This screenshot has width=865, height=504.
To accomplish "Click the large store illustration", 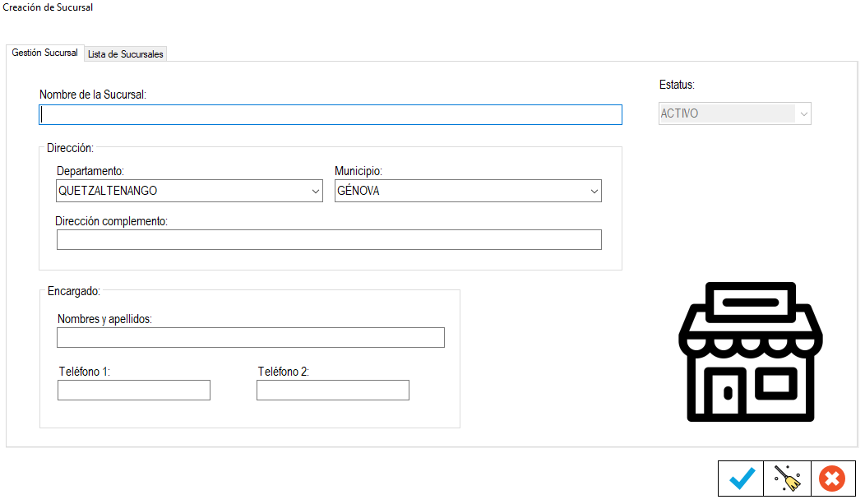I will coord(750,352).
